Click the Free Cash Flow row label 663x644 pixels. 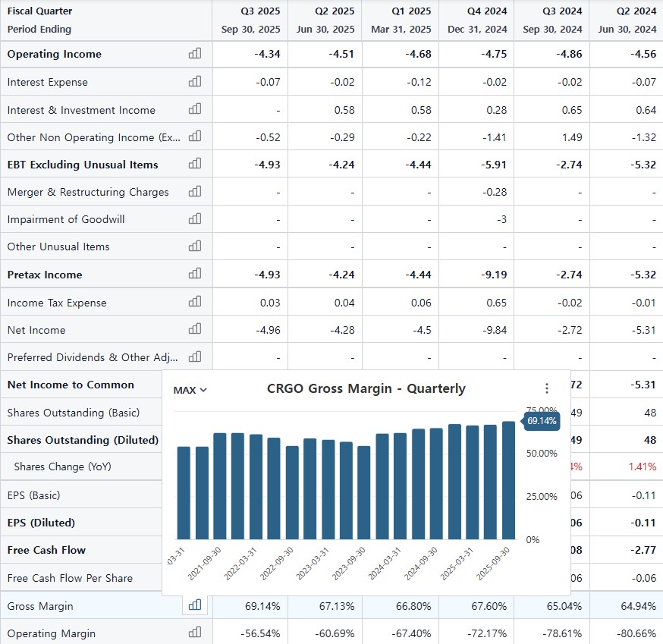click(x=46, y=550)
